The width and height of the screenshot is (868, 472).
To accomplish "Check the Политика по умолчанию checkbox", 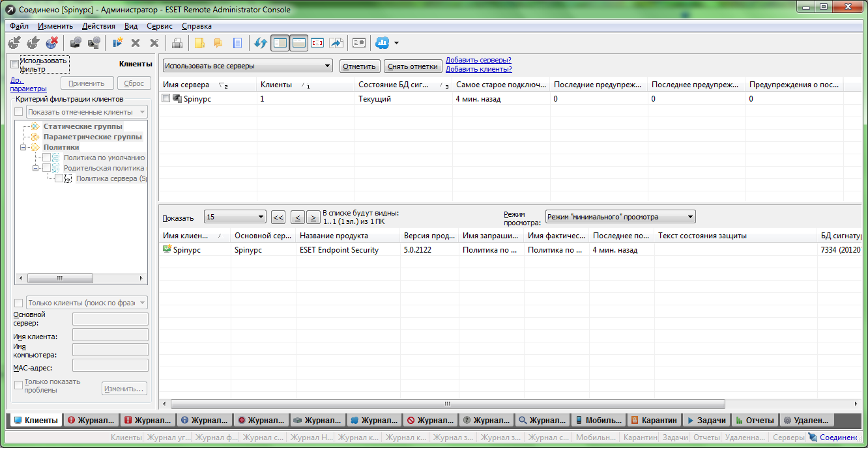I will click(x=46, y=158).
